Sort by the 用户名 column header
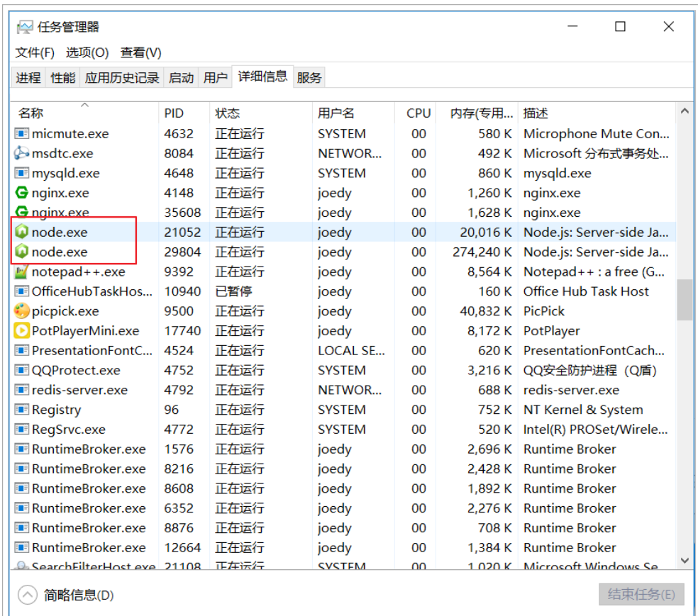The width and height of the screenshot is (698, 616). click(x=353, y=113)
